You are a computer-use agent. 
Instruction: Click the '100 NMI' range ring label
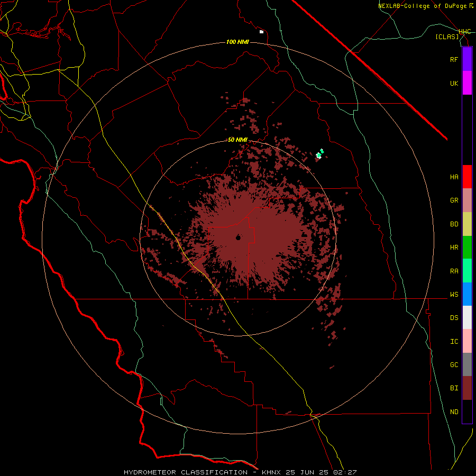[237, 42]
